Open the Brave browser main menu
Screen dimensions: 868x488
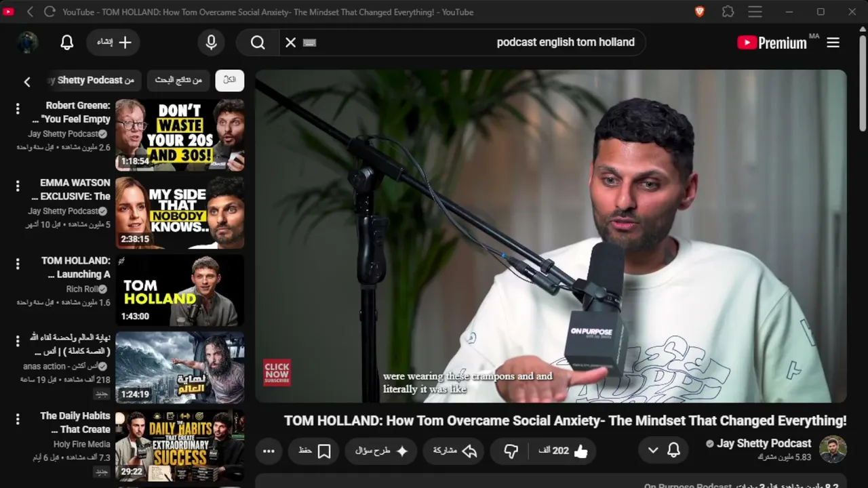click(x=755, y=12)
